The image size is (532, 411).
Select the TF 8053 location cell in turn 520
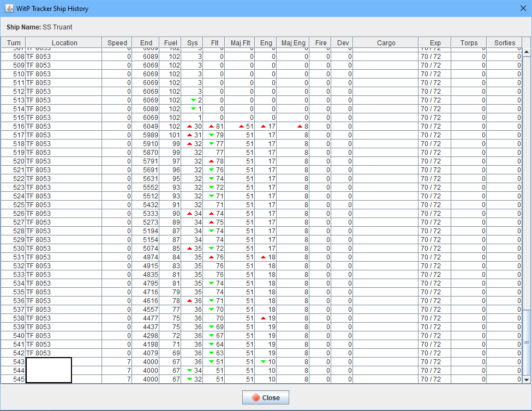click(x=38, y=161)
